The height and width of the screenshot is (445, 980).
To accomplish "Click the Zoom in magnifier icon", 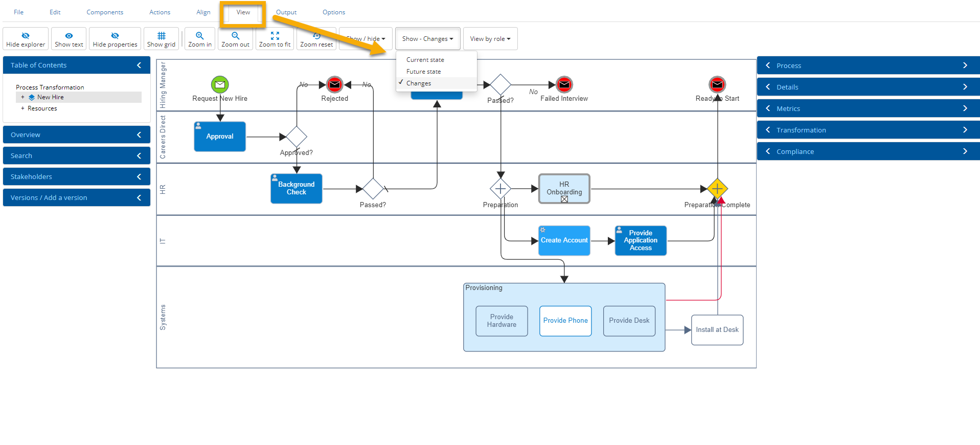I will [x=199, y=36].
